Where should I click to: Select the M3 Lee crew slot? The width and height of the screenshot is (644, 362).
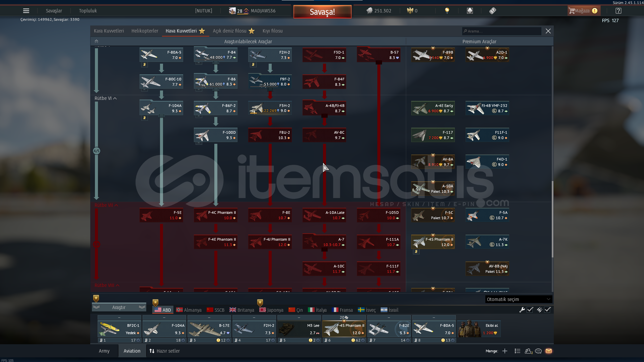tap(299, 329)
